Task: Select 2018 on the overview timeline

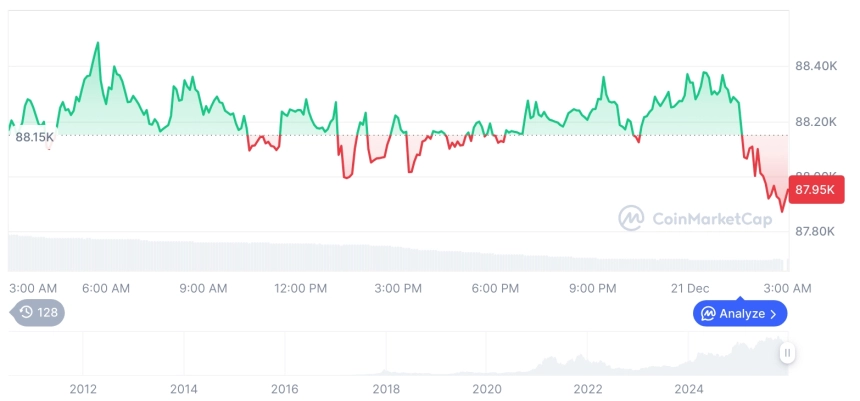Action: pos(386,388)
